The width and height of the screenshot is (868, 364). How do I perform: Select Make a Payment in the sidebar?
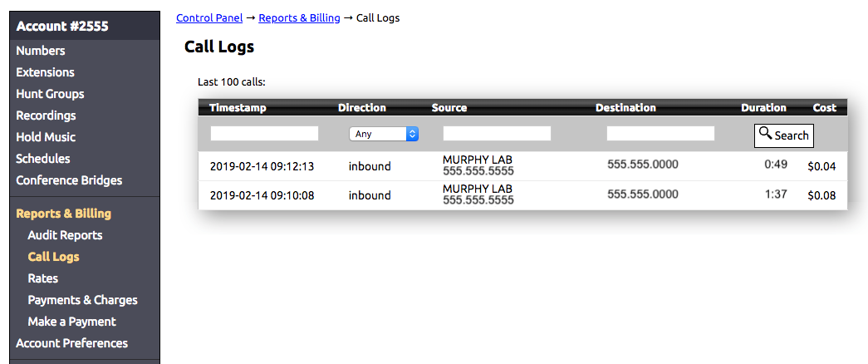point(71,322)
